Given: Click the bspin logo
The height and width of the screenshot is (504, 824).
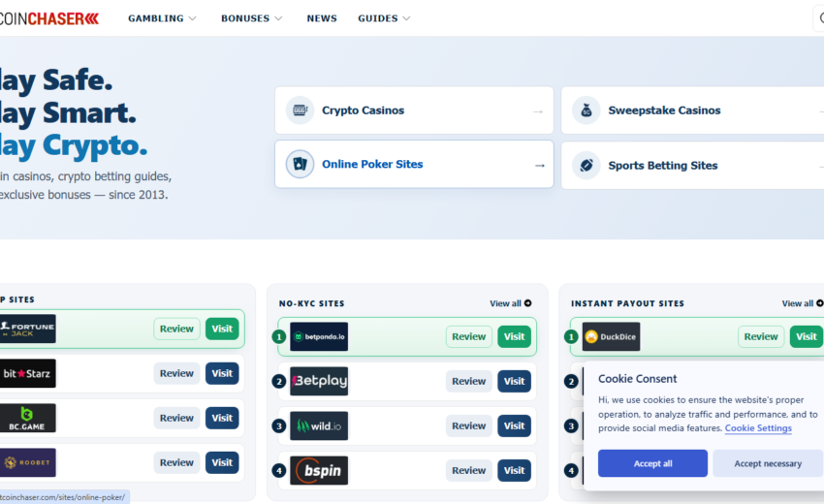Looking at the screenshot, I should click(x=319, y=471).
